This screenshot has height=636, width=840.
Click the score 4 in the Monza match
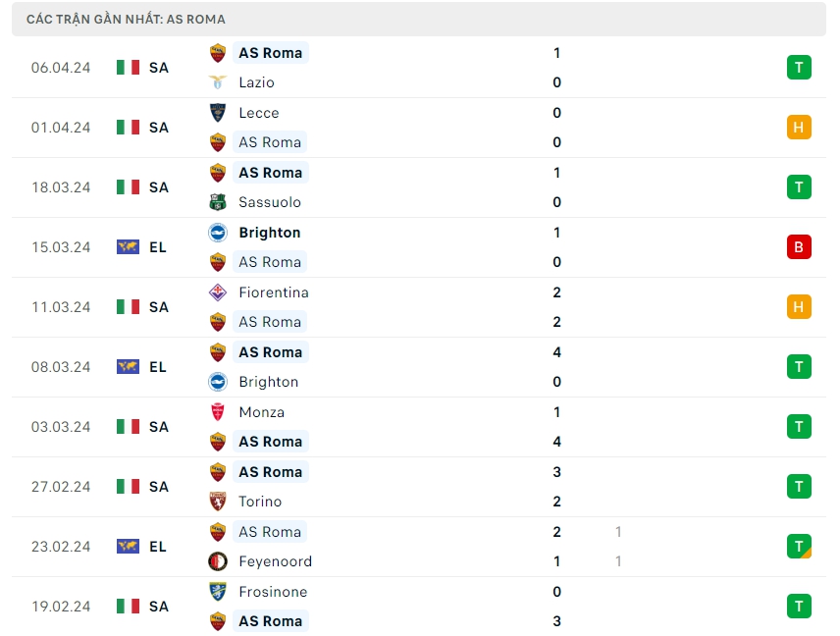tap(557, 442)
